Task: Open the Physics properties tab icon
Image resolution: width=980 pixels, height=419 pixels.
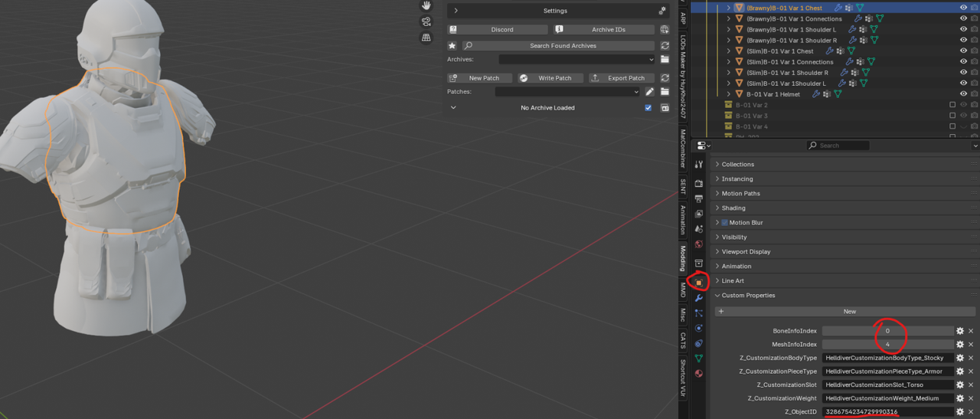Action: [x=698, y=328]
